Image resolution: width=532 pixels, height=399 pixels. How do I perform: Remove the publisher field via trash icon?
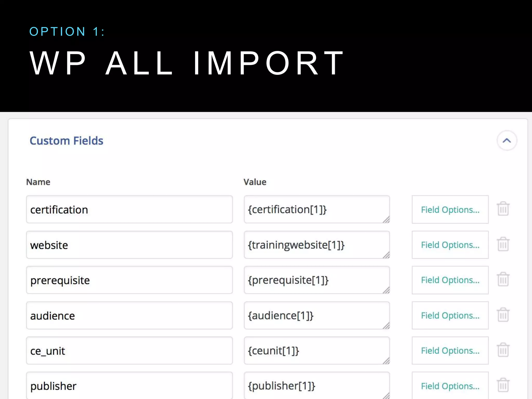coord(503,385)
